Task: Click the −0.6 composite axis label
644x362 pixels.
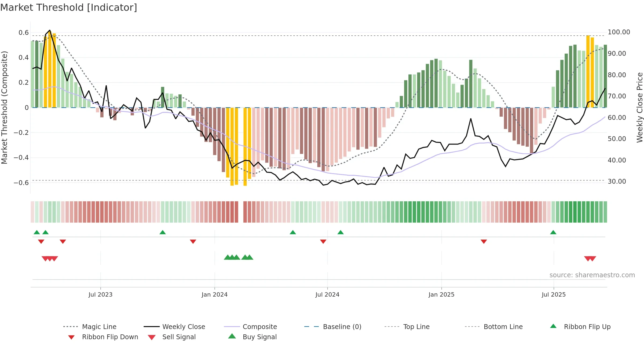Action: pyautogui.click(x=21, y=183)
